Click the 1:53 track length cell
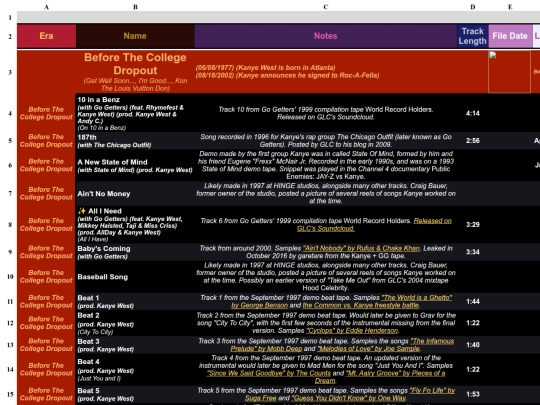Image resolution: width=540 pixels, height=405 pixels. pyautogui.click(x=472, y=394)
